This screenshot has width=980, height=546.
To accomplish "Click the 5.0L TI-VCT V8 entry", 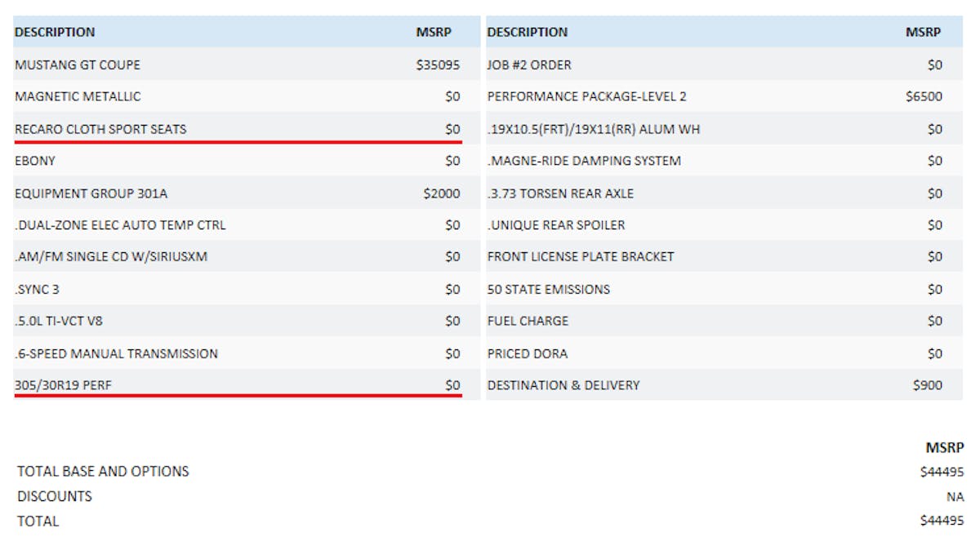I will pos(59,321).
